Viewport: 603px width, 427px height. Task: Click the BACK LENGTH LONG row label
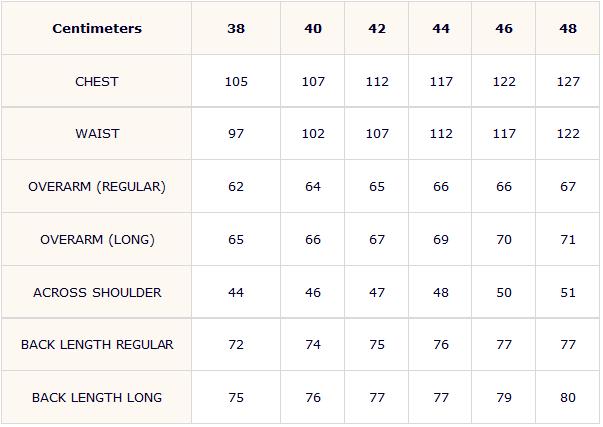(x=97, y=397)
